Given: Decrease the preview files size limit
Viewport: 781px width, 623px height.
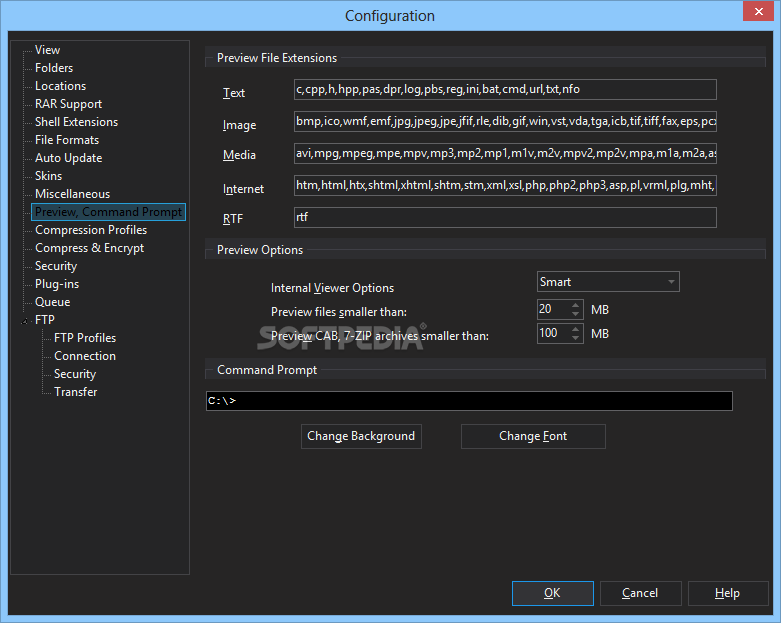Looking at the screenshot, I should tap(575, 314).
